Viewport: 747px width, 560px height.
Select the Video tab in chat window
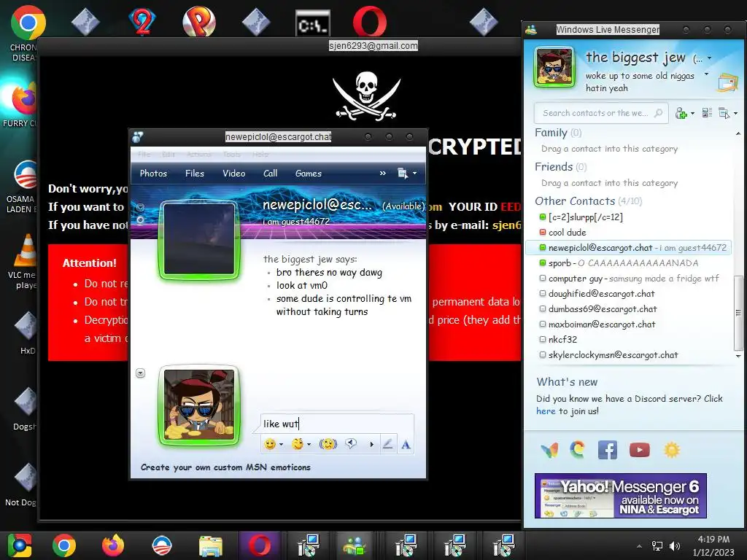tap(234, 174)
